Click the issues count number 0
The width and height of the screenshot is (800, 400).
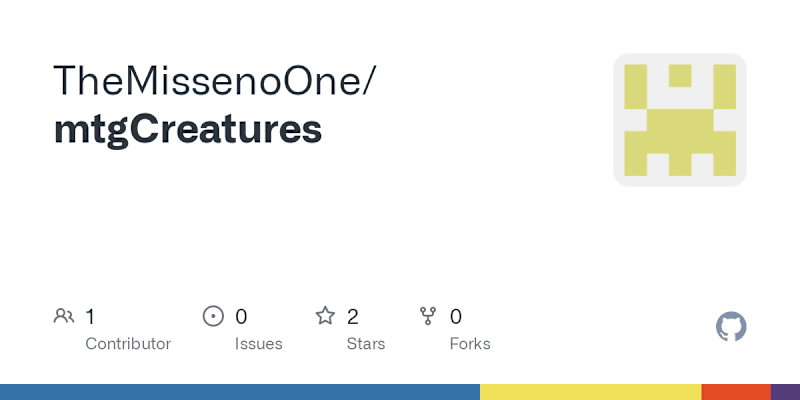(x=241, y=317)
